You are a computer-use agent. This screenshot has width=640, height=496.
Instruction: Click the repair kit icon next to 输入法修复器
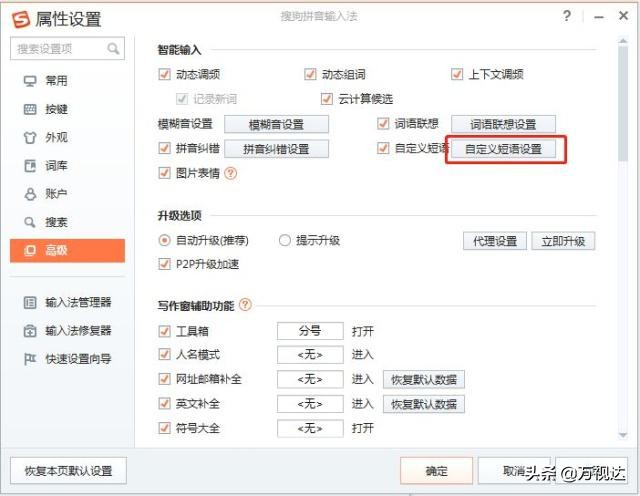(x=30, y=331)
